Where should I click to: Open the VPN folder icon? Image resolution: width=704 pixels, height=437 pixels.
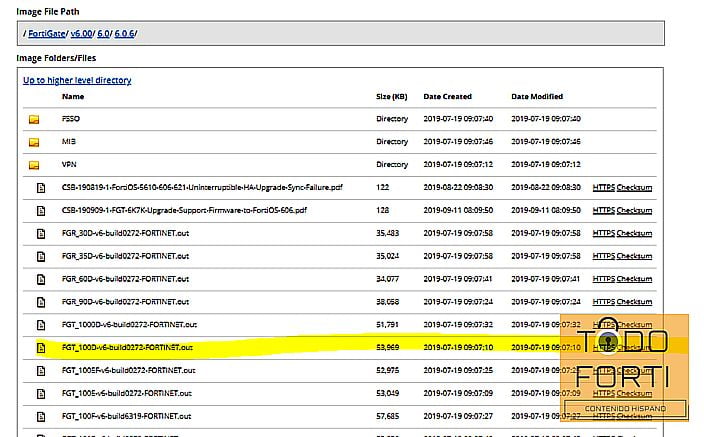34,165
